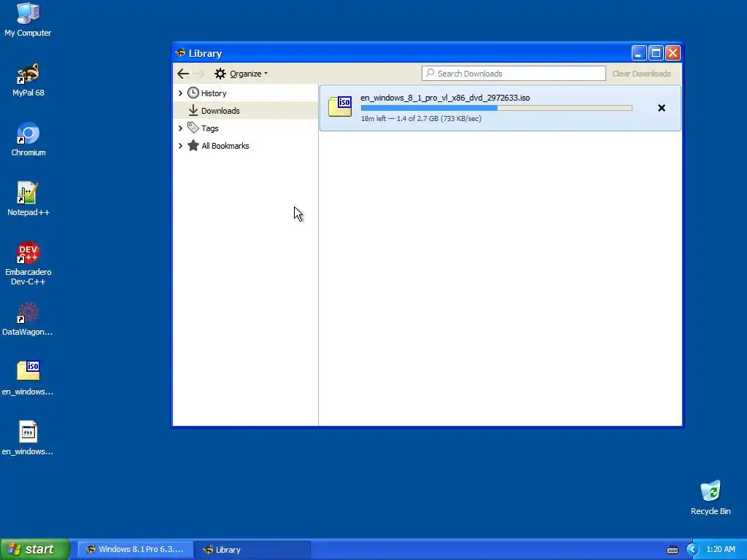Screen dimensions: 747x560
Task: Expand the History tree node
Action: point(180,93)
